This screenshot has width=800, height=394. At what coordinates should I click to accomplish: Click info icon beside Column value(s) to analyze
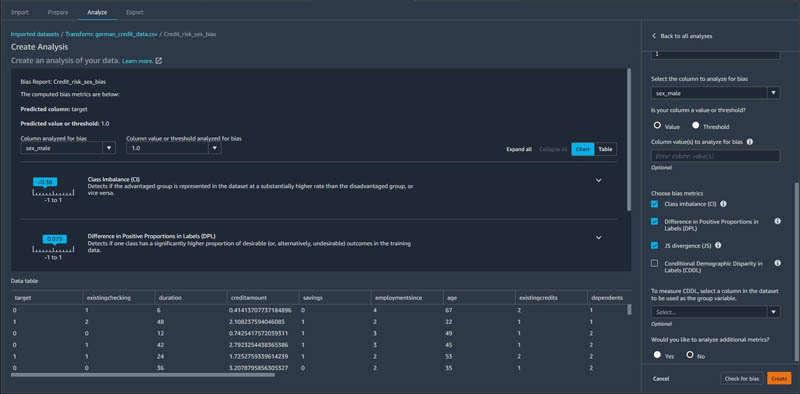[x=749, y=142]
